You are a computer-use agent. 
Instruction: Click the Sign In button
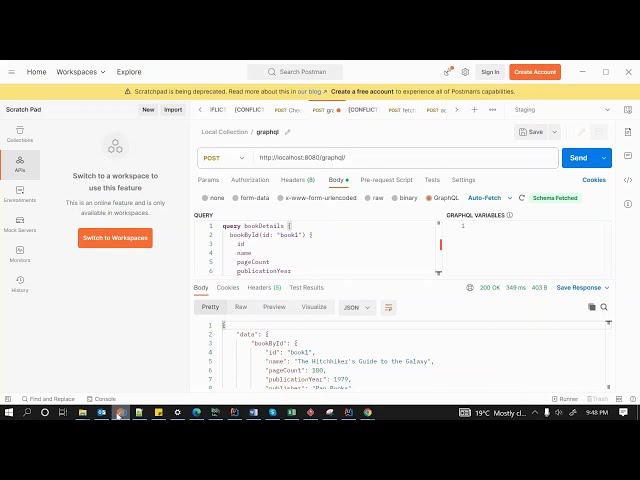[x=490, y=72]
